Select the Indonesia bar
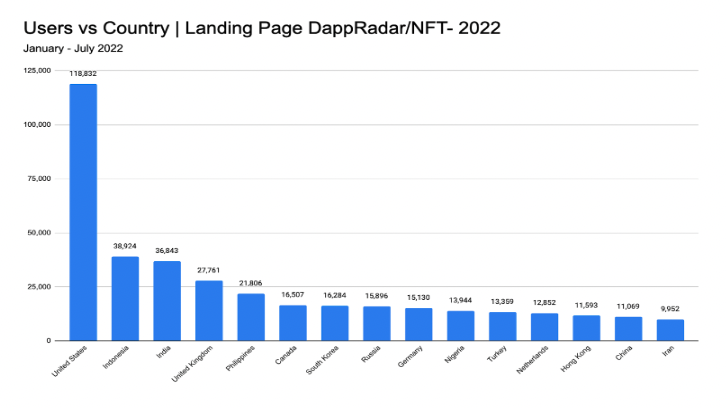Viewport: 726px width, 408px height. (125, 299)
